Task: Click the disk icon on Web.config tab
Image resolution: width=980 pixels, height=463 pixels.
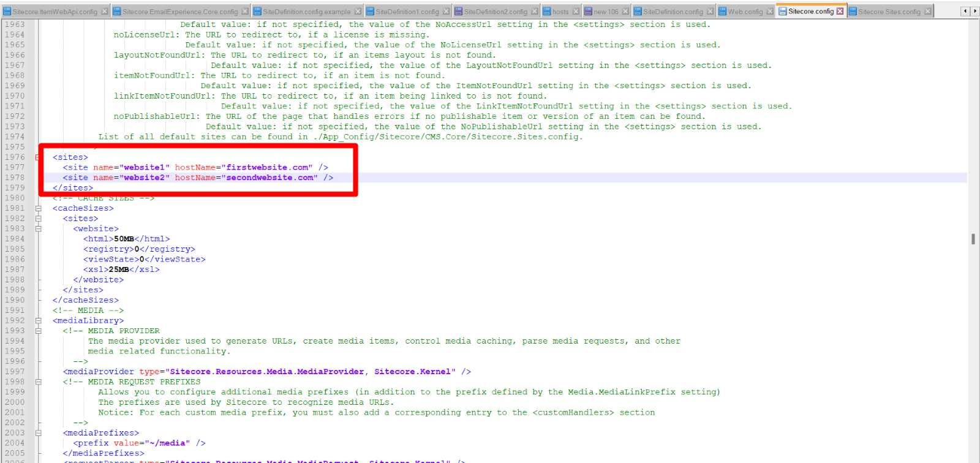Action: pyautogui.click(x=722, y=11)
